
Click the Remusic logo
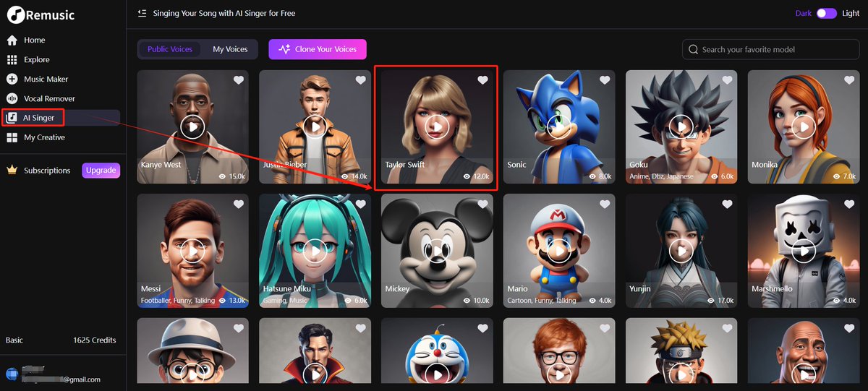pyautogui.click(x=41, y=14)
